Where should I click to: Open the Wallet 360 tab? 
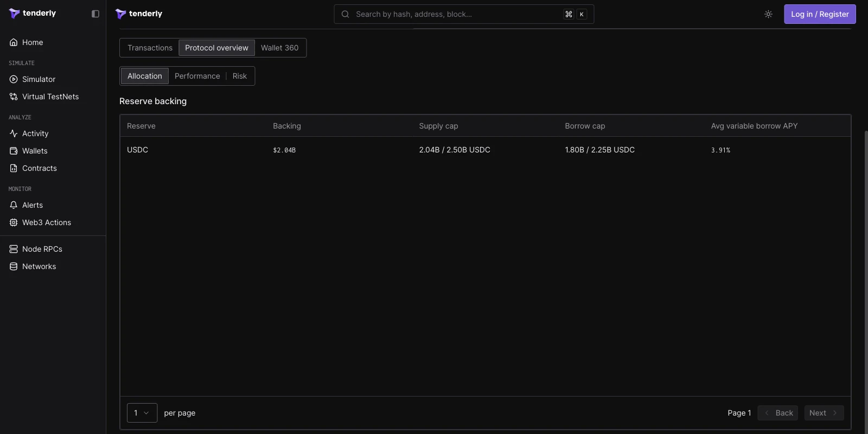[x=279, y=48]
